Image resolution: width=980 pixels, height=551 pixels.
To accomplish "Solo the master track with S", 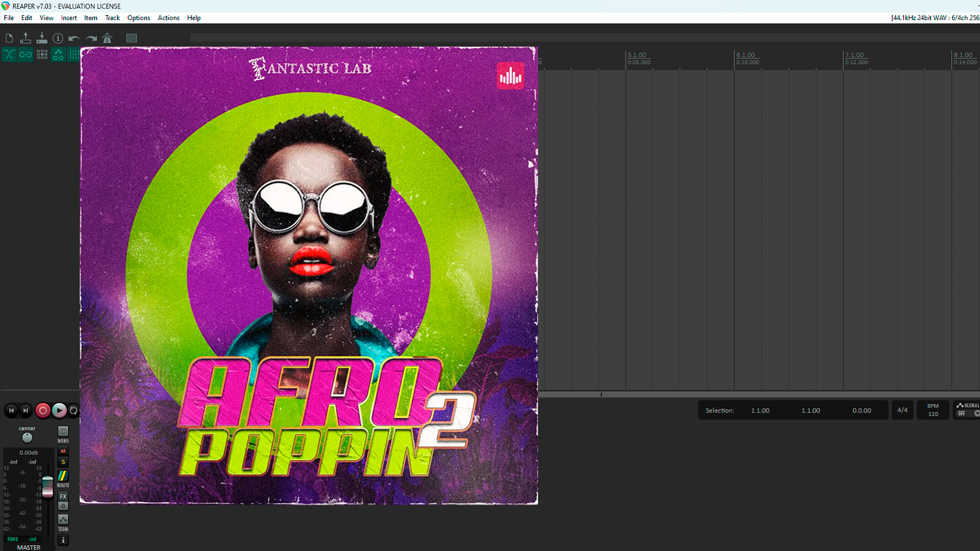I will (63, 462).
